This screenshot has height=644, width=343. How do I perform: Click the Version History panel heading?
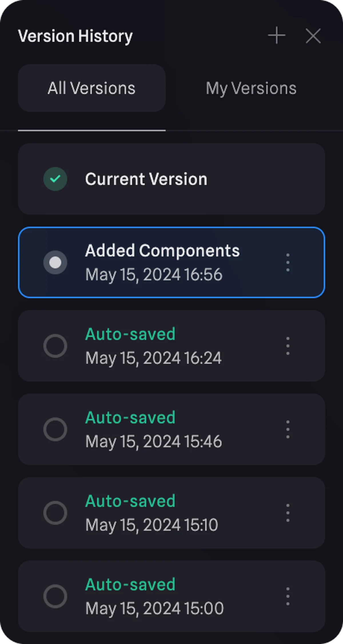(x=75, y=36)
